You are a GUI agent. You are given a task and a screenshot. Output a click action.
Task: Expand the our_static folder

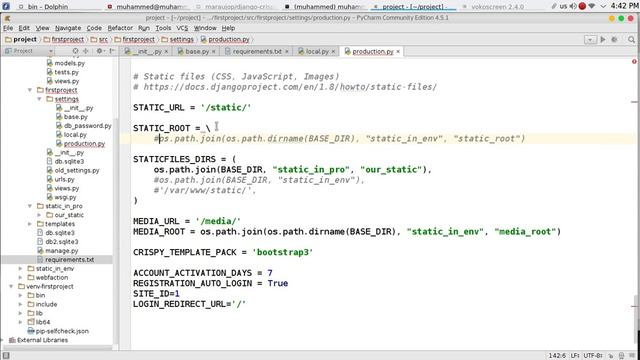pyautogui.click(x=39, y=215)
